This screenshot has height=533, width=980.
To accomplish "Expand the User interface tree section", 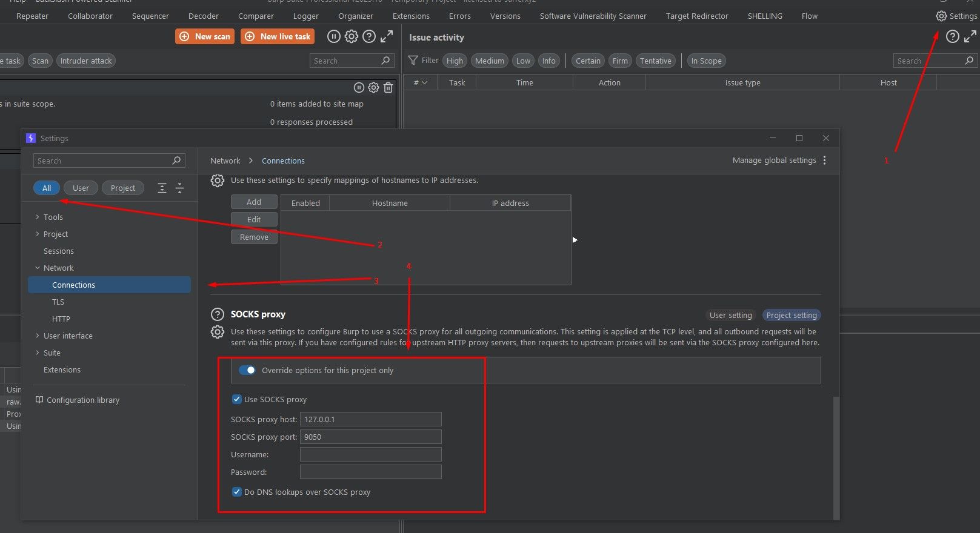I will pos(37,336).
